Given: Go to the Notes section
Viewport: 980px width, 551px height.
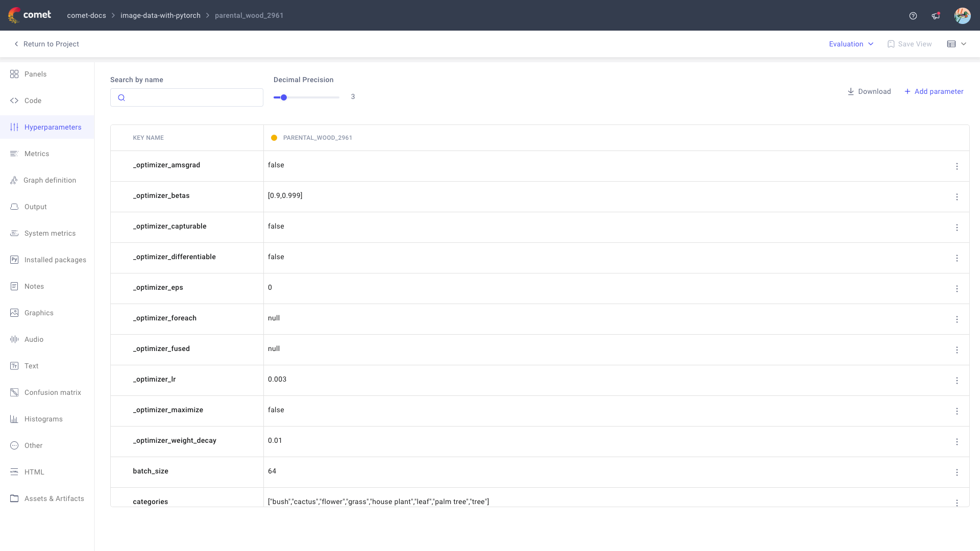Looking at the screenshot, I should point(34,286).
